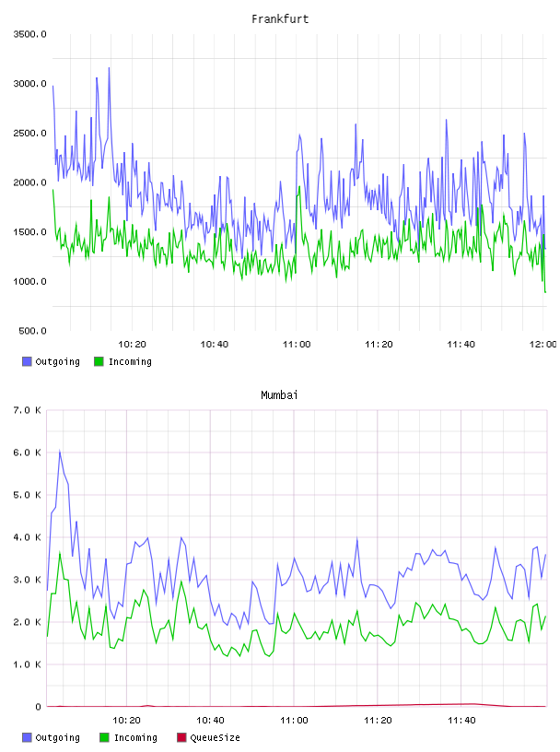Click the 10:20 time label on Mumbai chart
Image resolution: width=560 pixels, height=752 pixels.
(126, 721)
